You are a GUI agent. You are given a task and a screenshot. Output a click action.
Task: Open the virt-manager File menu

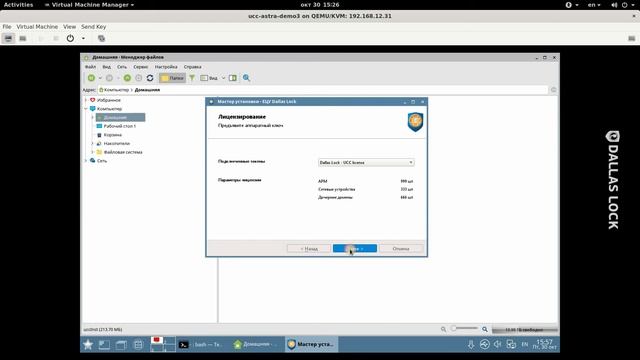pos(7,27)
